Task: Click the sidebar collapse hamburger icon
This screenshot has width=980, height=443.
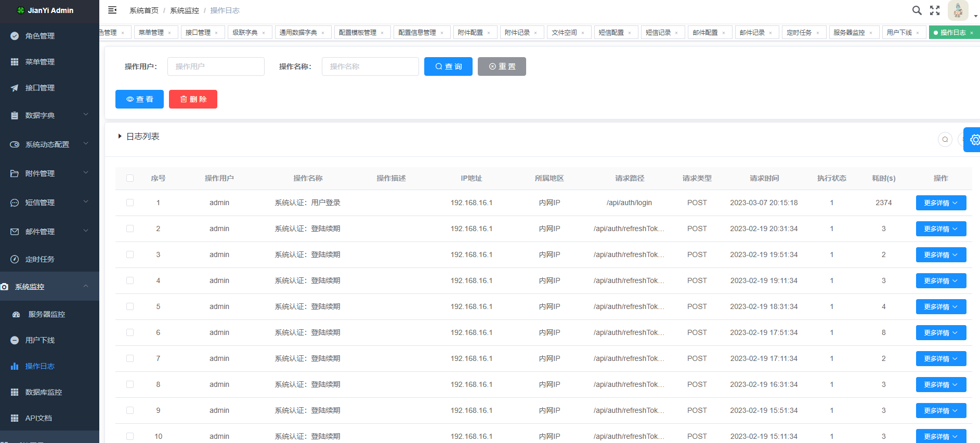Action: tap(112, 10)
